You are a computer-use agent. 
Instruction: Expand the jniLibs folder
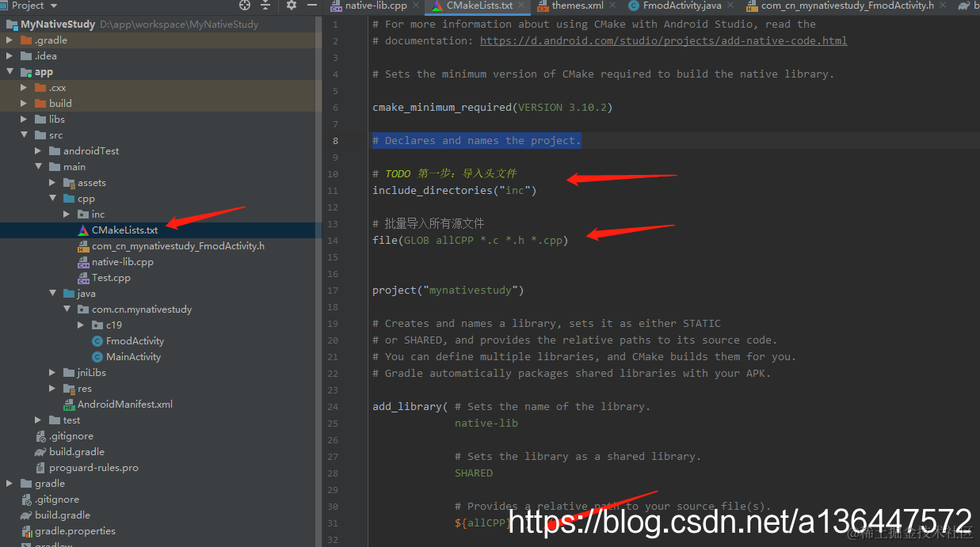pyautogui.click(x=52, y=373)
